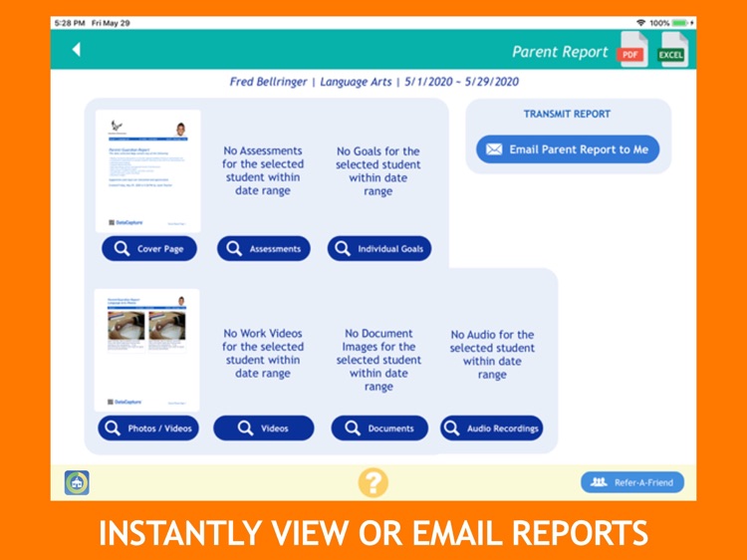The image size is (747, 560).
Task: Click the student and date range header
Action: pos(373,82)
